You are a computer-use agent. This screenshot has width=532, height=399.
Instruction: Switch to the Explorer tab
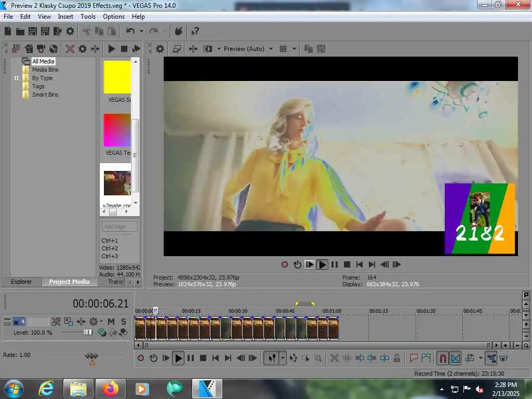click(21, 282)
